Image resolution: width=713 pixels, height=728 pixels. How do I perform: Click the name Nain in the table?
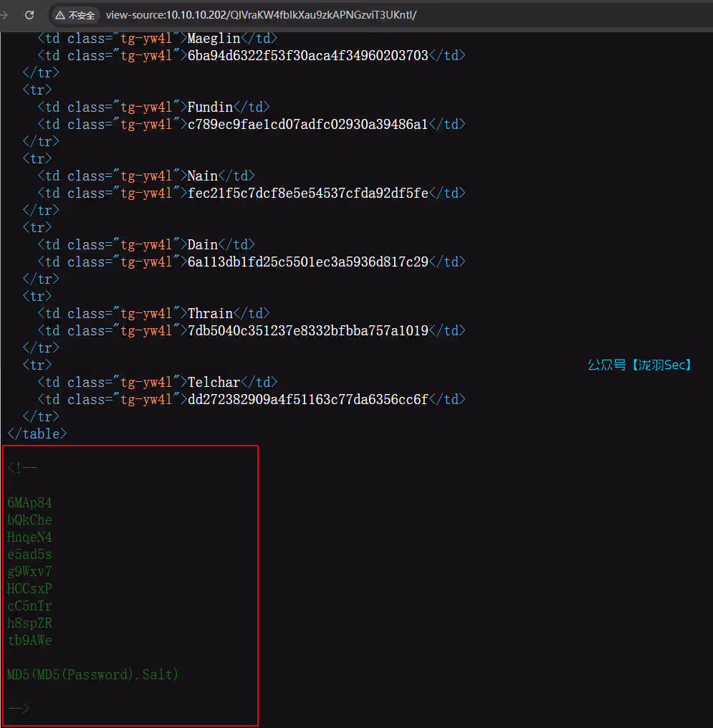coord(203,176)
